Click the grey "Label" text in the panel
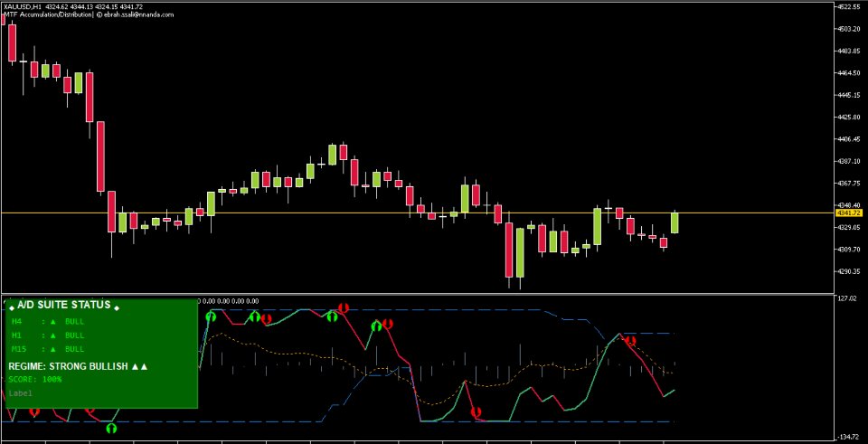The height and width of the screenshot is (444, 868). click(20, 393)
